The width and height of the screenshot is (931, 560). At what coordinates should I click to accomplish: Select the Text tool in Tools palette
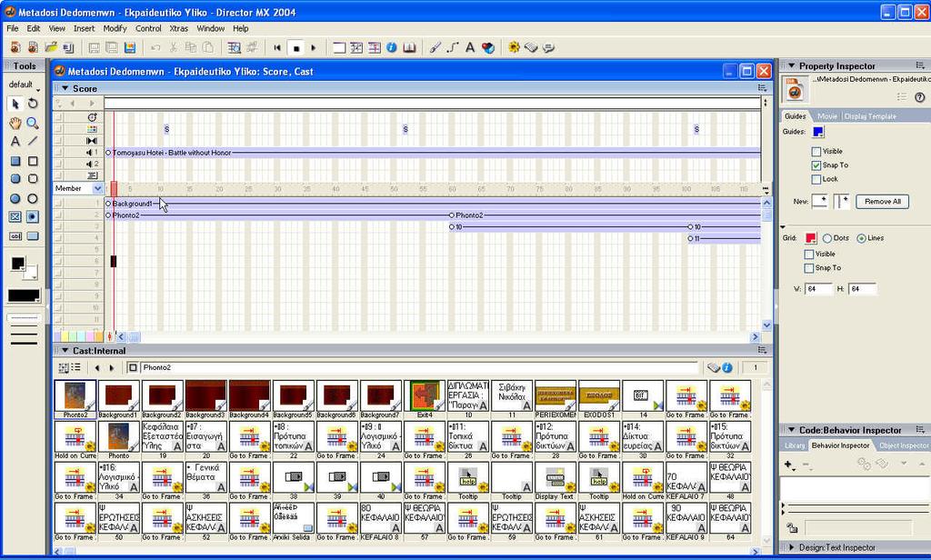(15, 141)
